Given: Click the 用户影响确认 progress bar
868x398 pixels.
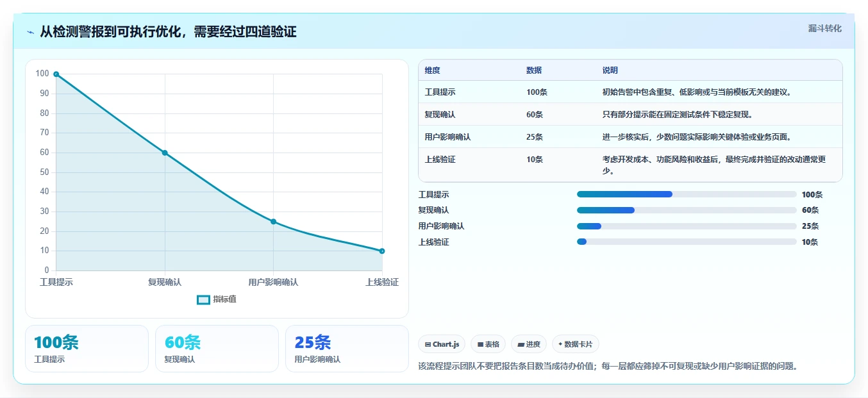Looking at the screenshot, I should click(x=687, y=226).
